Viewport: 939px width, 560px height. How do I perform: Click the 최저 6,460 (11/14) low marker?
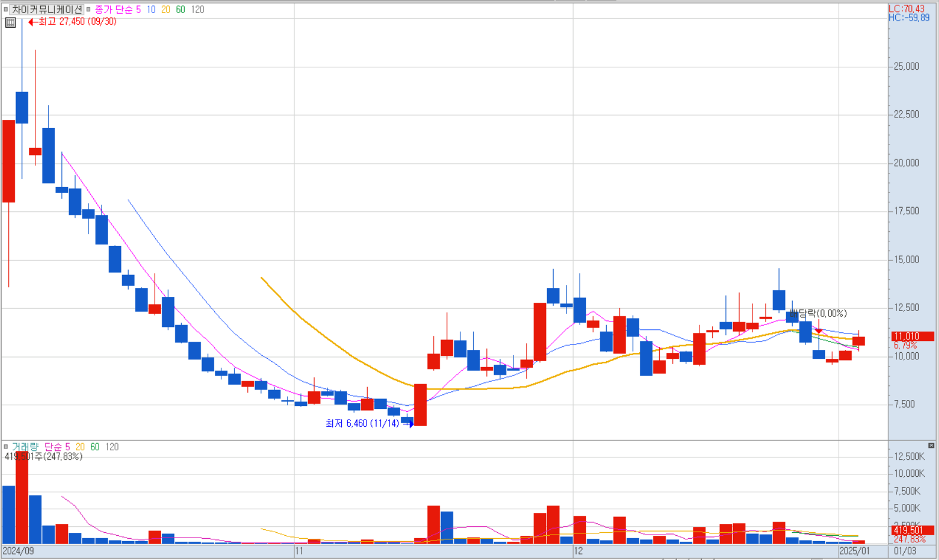click(x=369, y=423)
